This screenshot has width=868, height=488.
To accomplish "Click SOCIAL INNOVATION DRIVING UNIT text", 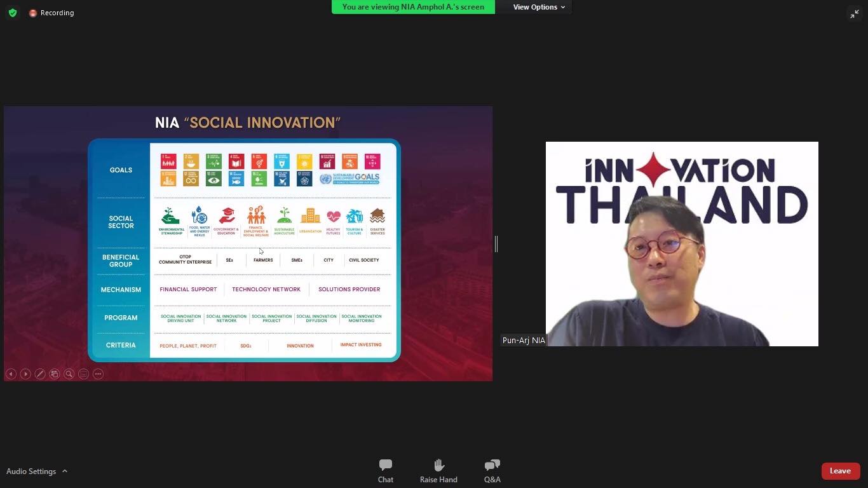I will coord(180,318).
